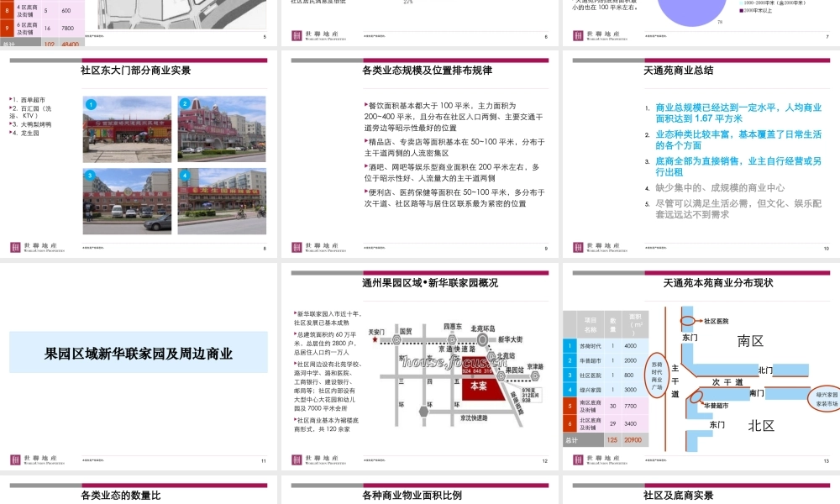Select slide title 天通苑商业总结
This screenshot has width=840, height=504.
point(678,71)
